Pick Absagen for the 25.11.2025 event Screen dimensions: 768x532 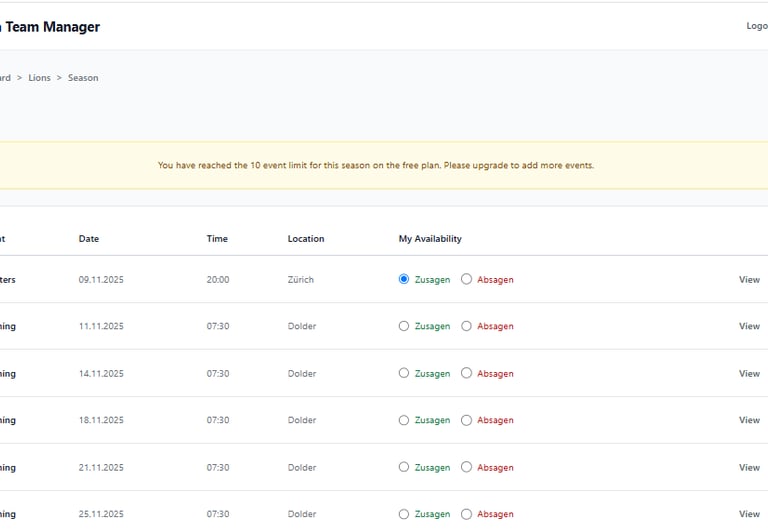466,514
